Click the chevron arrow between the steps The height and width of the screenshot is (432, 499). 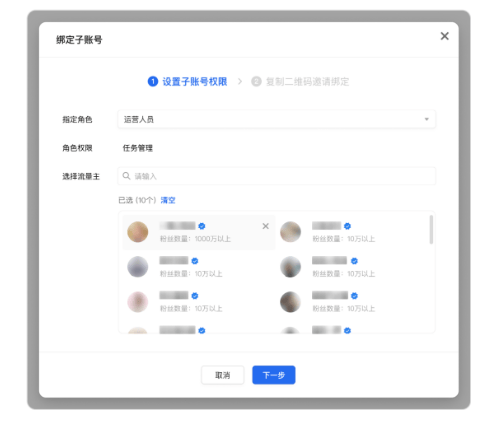(240, 82)
